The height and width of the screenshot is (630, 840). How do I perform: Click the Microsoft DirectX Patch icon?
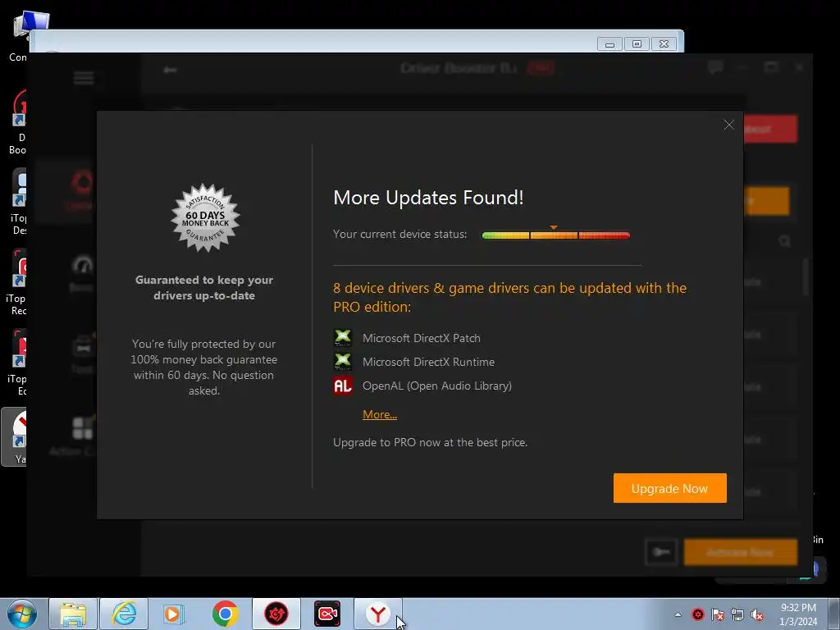click(x=343, y=338)
